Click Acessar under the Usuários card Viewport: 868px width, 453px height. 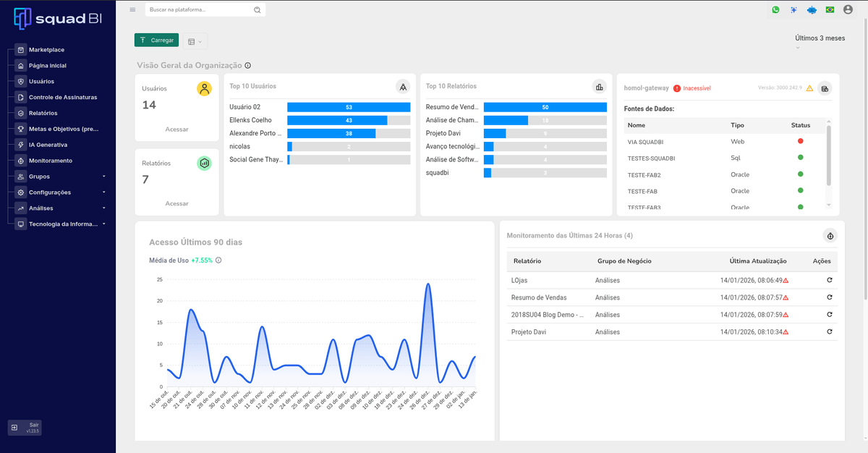tap(176, 130)
